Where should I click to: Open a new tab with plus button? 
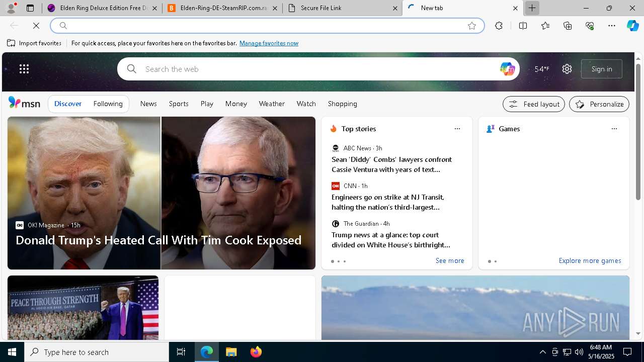pyautogui.click(x=532, y=8)
